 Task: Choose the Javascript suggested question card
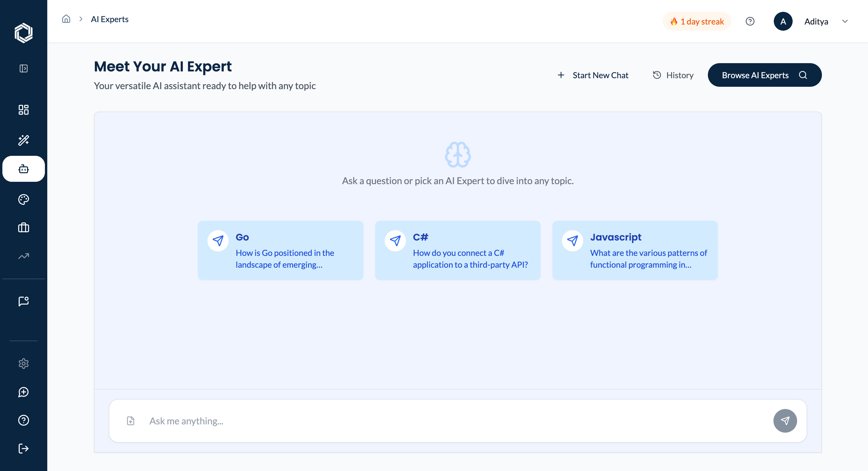point(635,250)
